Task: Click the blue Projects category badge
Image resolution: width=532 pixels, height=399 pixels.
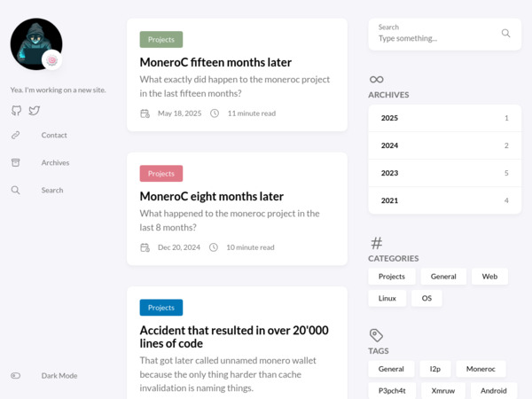Action: [161, 308]
